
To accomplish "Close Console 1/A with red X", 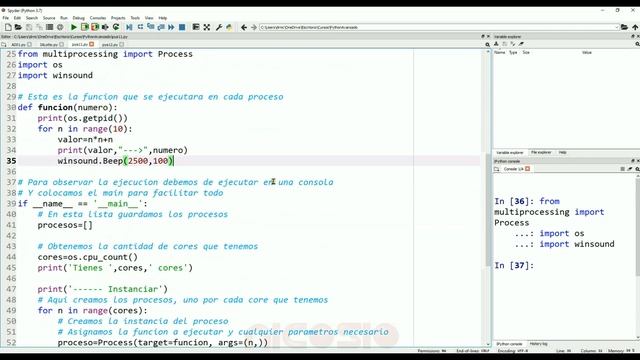I will coord(527,169).
